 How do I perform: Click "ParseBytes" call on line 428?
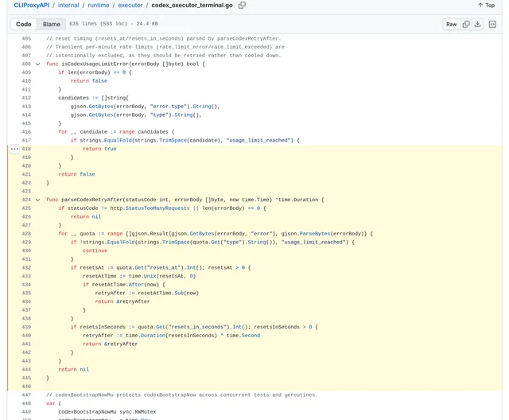pos(315,234)
